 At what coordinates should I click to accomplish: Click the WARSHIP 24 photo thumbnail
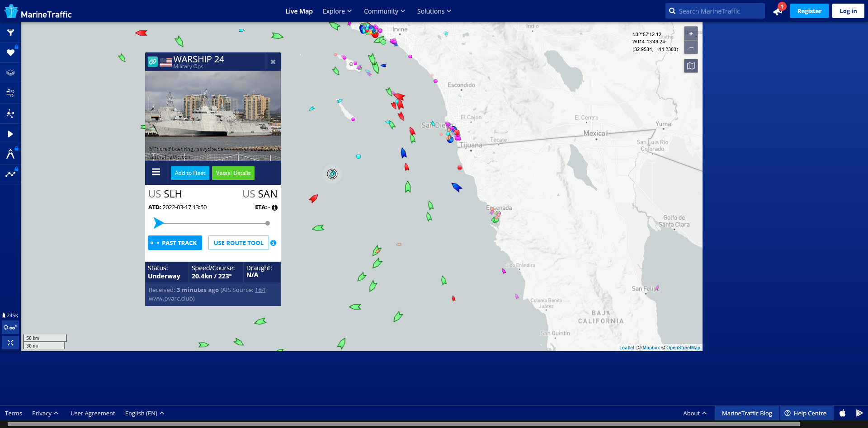click(x=213, y=116)
